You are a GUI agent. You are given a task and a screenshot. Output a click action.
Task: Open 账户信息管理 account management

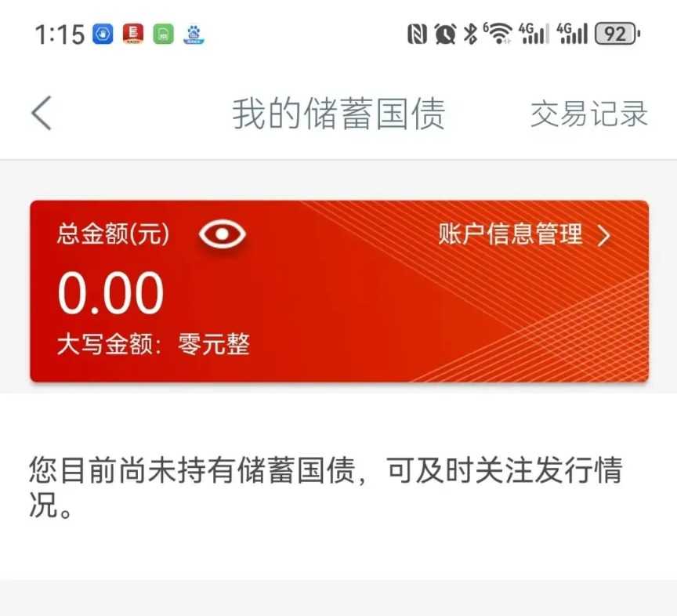tap(510, 234)
